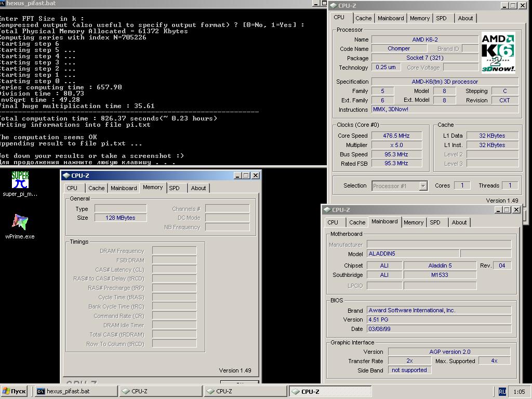
Task: Click the M1533 southbridge value
Action: coord(440,275)
